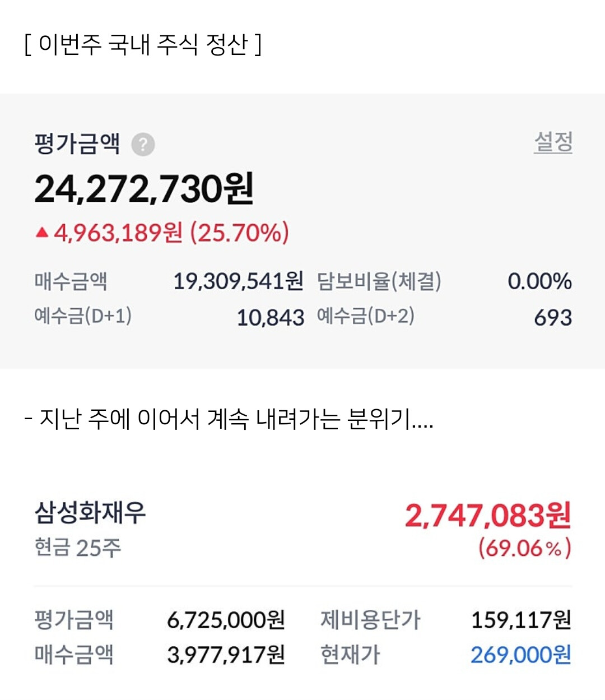Click the (69.06%) return rate
605x700 pixels.
tap(524, 548)
